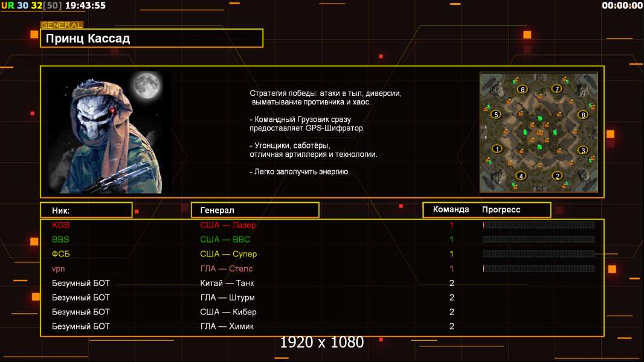The height and width of the screenshot is (362, 644).
Task: Click Безумный БОТ in the США — Кибер row
Action: (81, 312)
